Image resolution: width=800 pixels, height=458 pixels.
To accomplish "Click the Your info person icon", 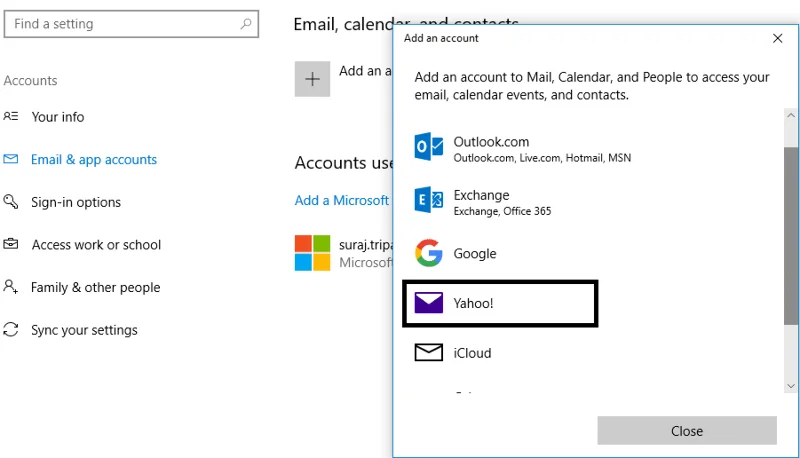I will pyautogui.click(x=11, y=116).
